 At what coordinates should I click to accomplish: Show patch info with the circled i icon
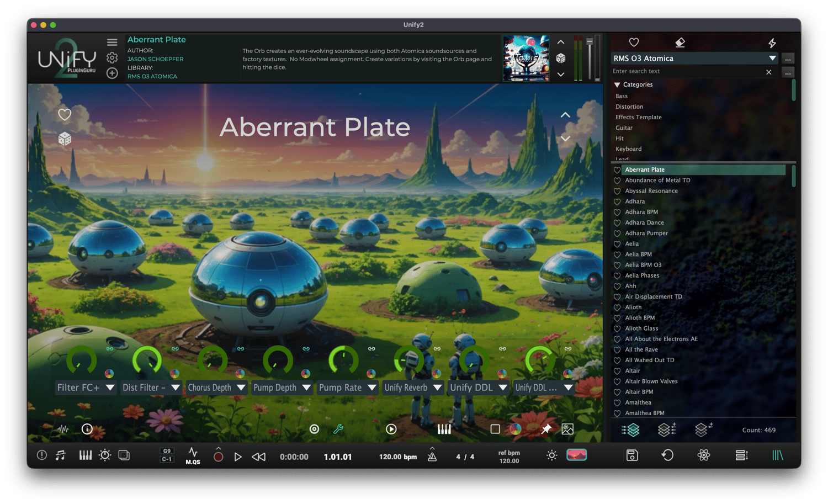pos(87,429)
